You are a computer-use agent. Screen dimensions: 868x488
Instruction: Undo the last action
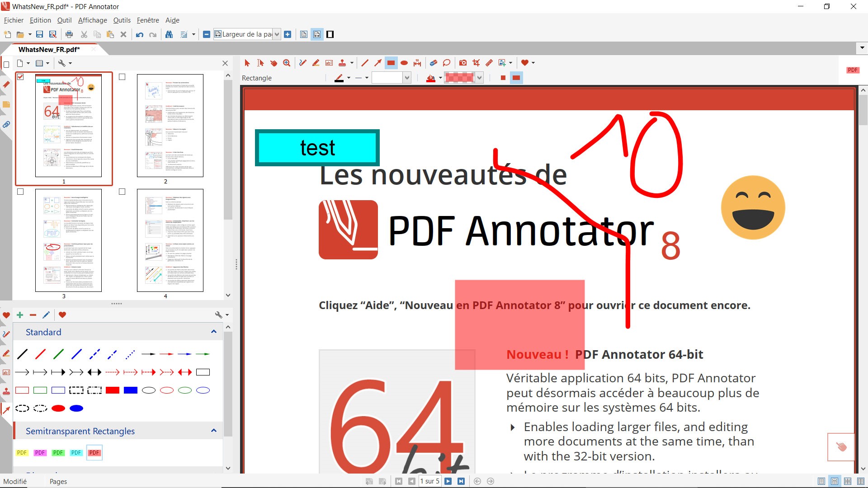tap(140, 34)
